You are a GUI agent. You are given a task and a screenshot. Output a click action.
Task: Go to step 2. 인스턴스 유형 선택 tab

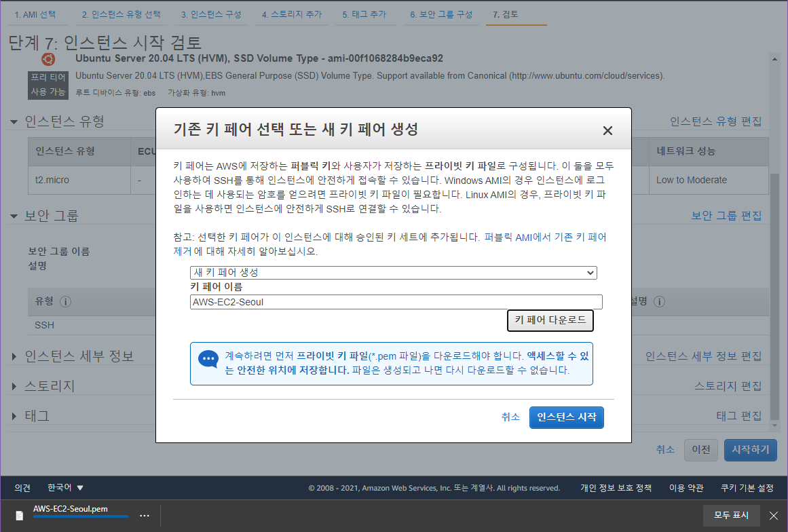(x=121, y=14)
